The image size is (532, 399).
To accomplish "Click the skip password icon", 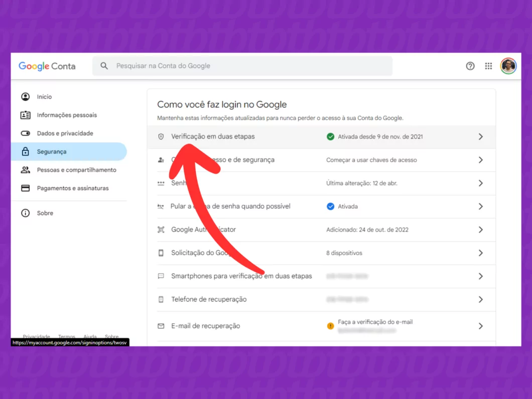I will pyautogui.click(x=161, y=206).
